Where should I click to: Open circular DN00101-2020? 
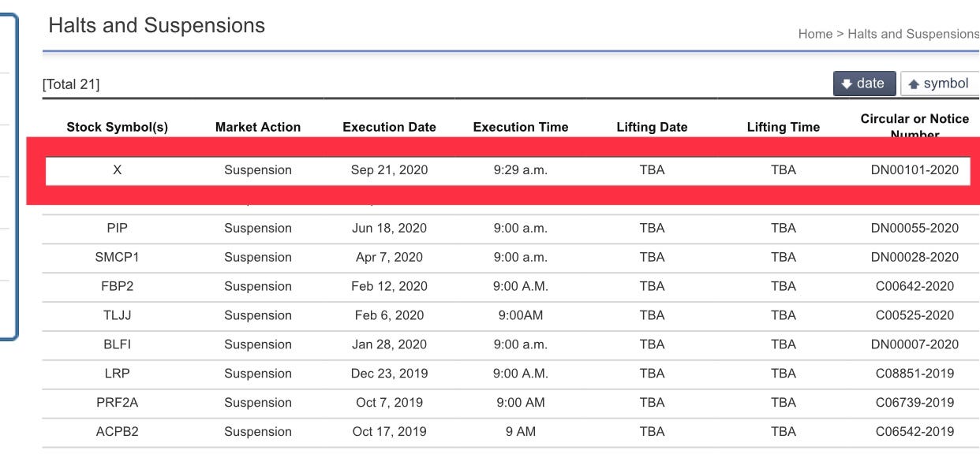[x=915, y=170]
